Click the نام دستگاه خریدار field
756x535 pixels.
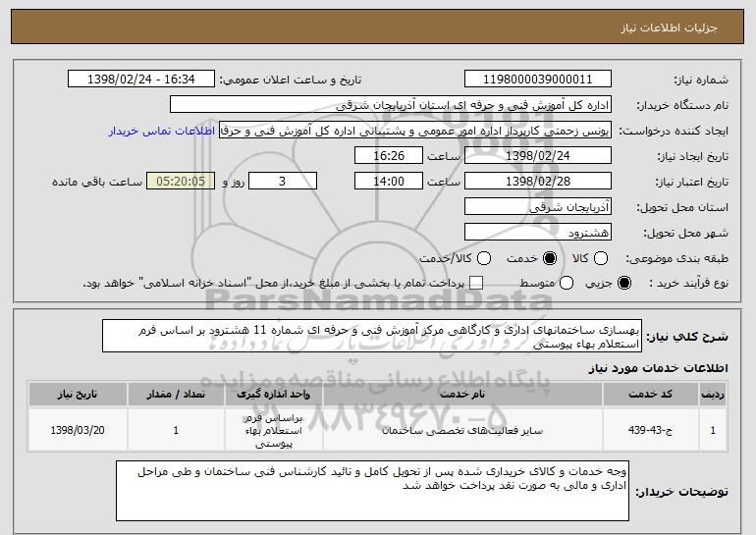[x=391, y=105]
